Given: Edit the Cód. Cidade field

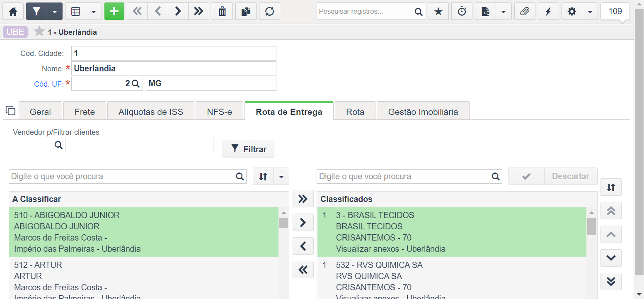Looking at the screenshot, I should point(174,53).
